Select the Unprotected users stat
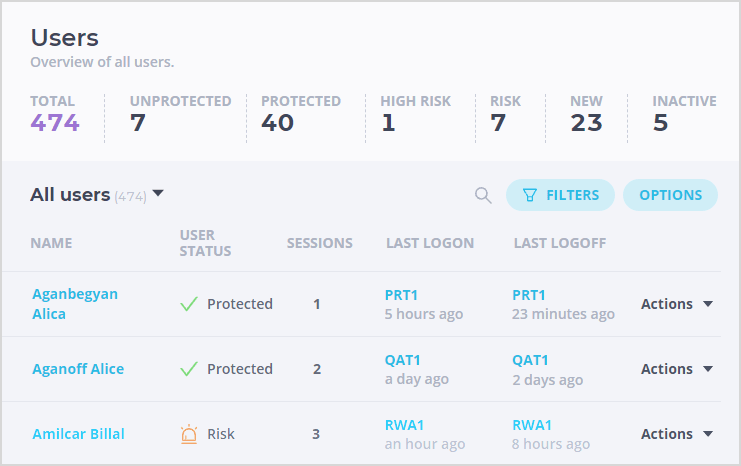 point(181,115)
